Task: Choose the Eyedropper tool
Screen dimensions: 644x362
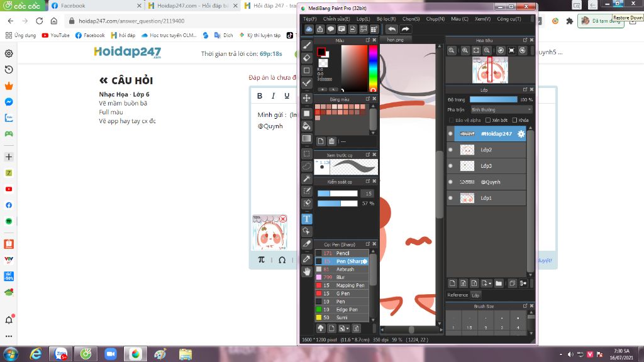Action: 306,259
